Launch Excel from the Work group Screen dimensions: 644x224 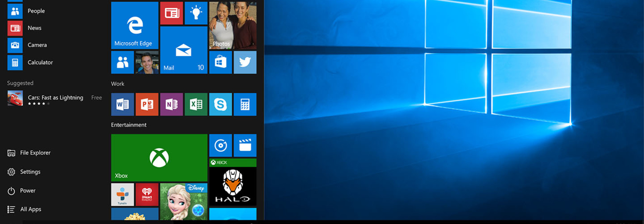(196, 104)
